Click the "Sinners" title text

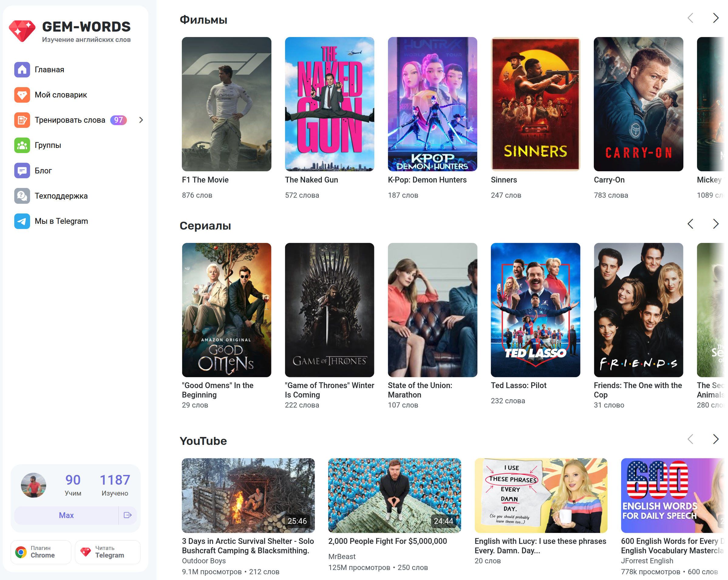click(x=504, y=180)
